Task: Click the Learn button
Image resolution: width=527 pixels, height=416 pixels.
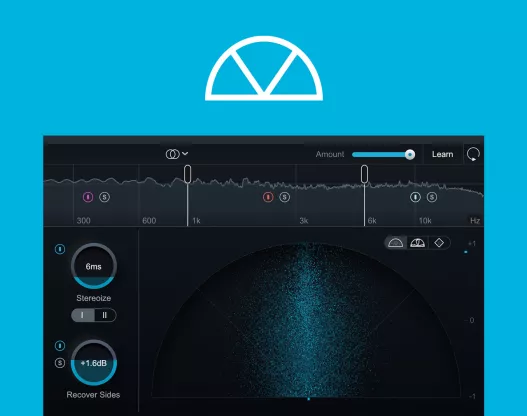Action: point(442,154)
